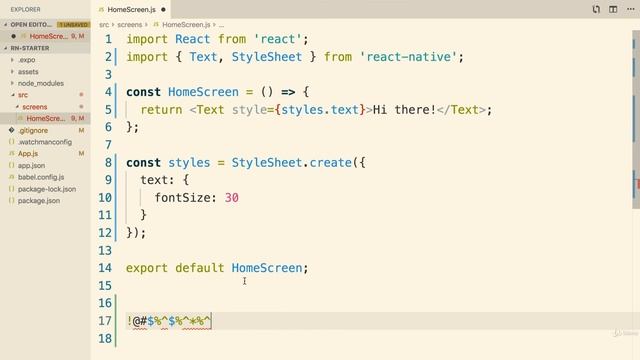This screenshot has width=640, height=360.
Task: Click the screens breadcrumb segment
Action: pos(129,25)
